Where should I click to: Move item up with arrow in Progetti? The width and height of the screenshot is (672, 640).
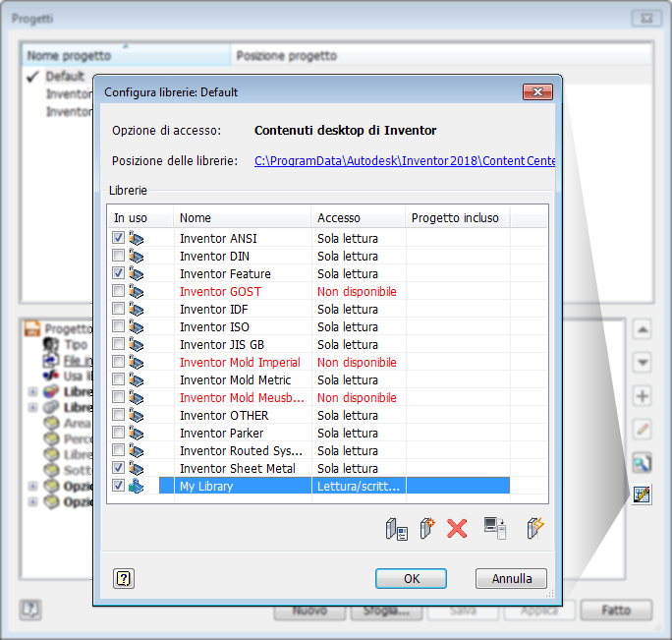[642, 329]
